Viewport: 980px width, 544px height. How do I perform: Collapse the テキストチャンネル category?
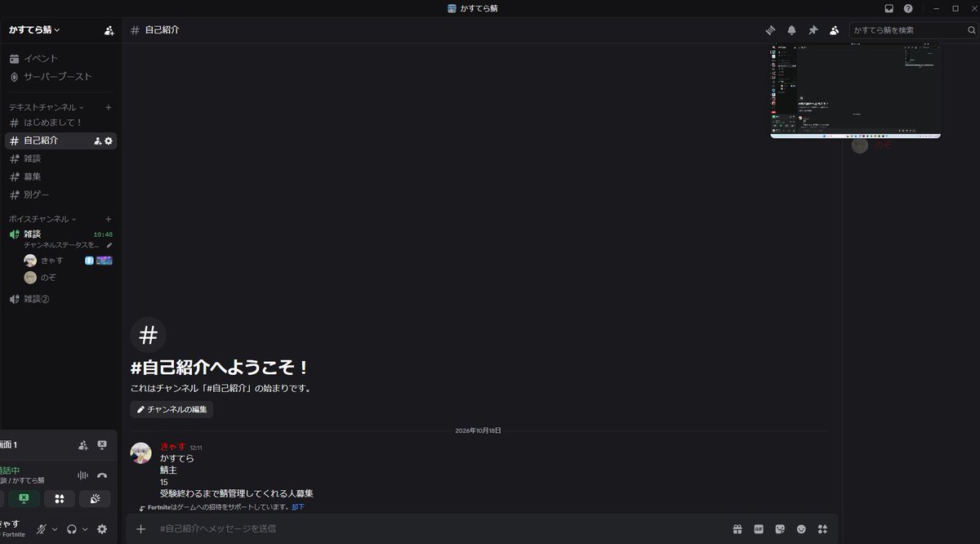[x=47, y=107]
